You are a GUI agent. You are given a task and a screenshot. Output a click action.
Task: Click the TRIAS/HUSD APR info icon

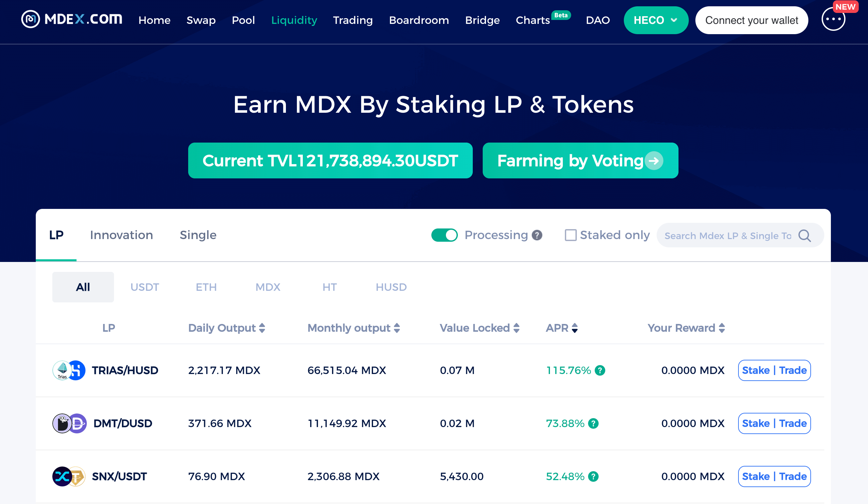pyautogui.click(x=600, y=370)
